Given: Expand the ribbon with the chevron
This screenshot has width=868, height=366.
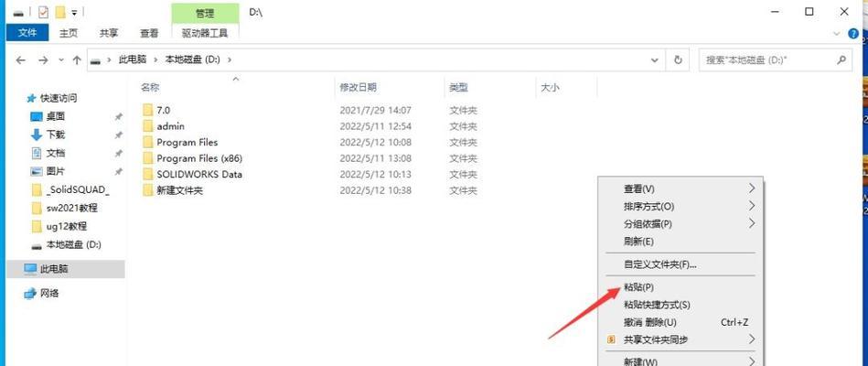Looking at the screenshot, I should 837,34.
